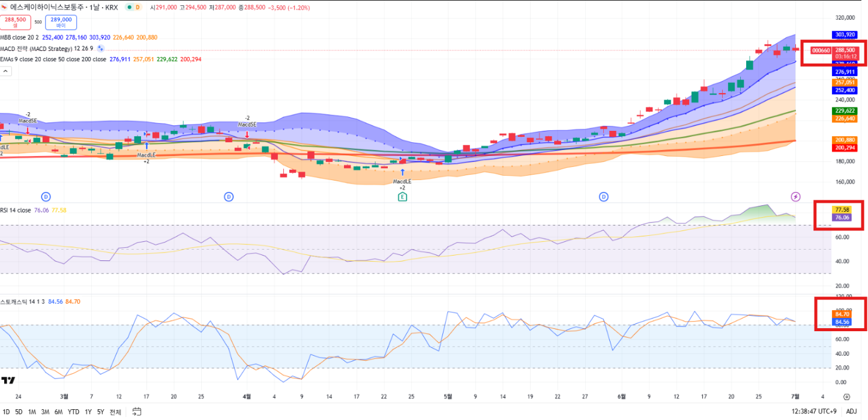Select the 5D time range
Viewport: 868px width, 420px height.
19,412
